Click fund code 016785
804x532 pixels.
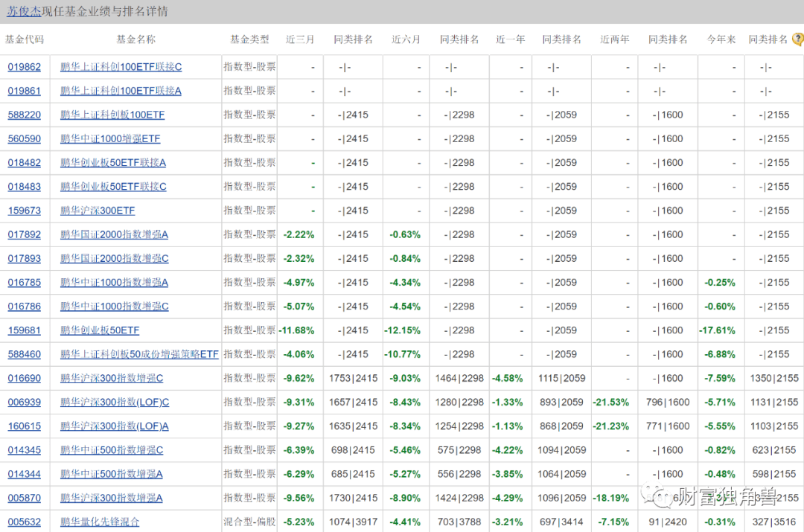(x=25, y=283)
